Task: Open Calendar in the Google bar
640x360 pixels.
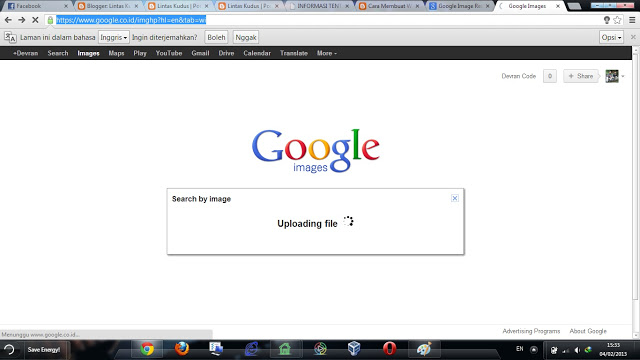Action: click(x=257, y=53)
